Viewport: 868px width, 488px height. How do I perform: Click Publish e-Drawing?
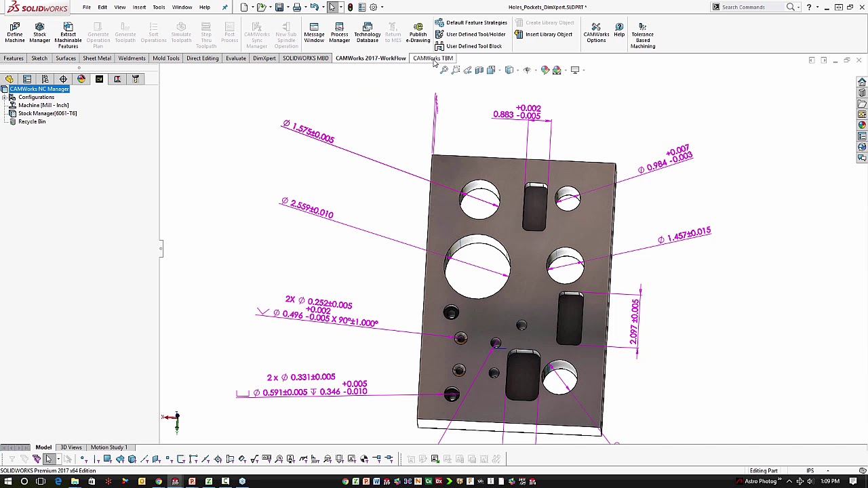[418, 34]
